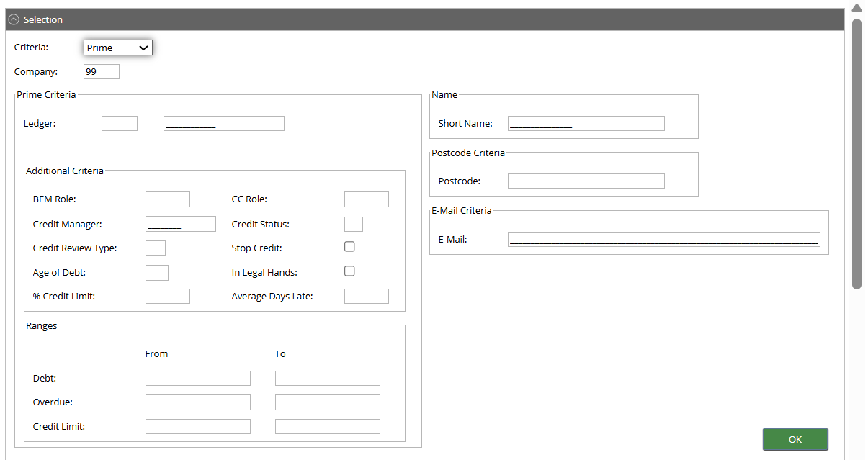This screenshot has height=460, width=868.
Task: Click the E-Mail Criteria group label
Action: click(462, 210)
